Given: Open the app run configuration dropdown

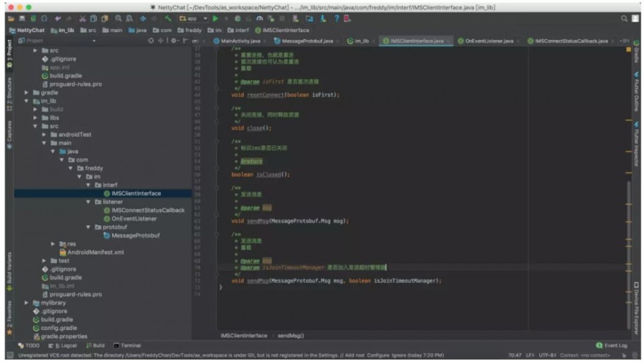Looking at the screenshot, I should (193, 19).
